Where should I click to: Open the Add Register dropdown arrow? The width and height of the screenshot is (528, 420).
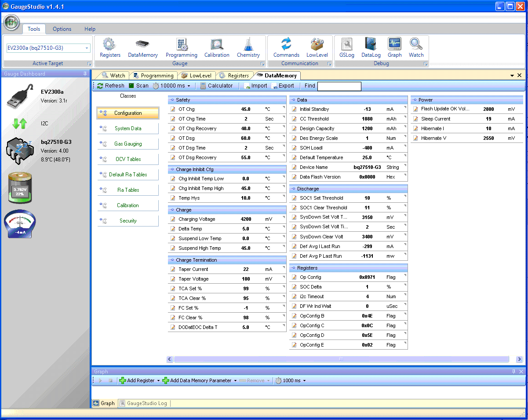point(158,381)
